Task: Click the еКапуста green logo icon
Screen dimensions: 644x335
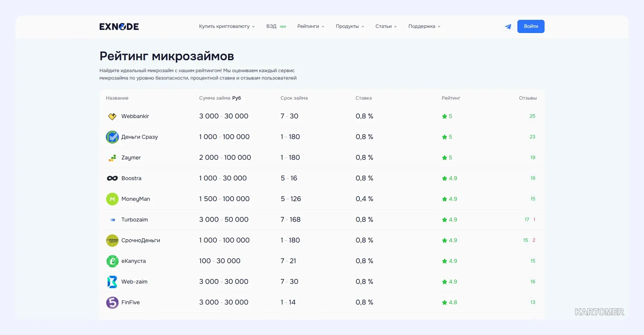Action: tap(112, 261)
